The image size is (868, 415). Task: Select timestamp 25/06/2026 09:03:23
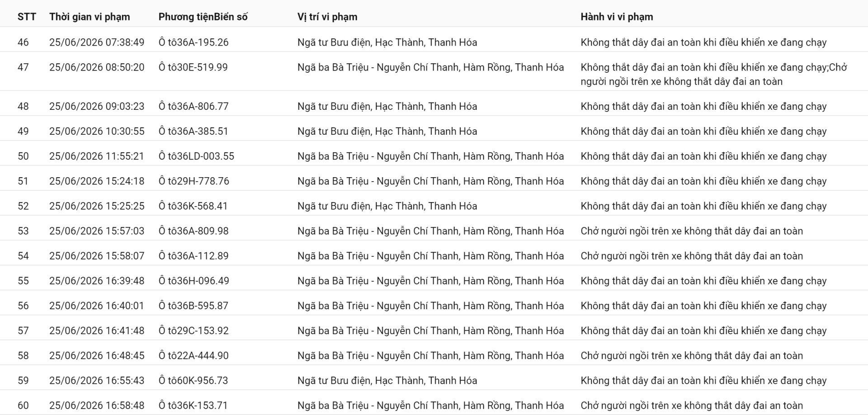point(97,107)
